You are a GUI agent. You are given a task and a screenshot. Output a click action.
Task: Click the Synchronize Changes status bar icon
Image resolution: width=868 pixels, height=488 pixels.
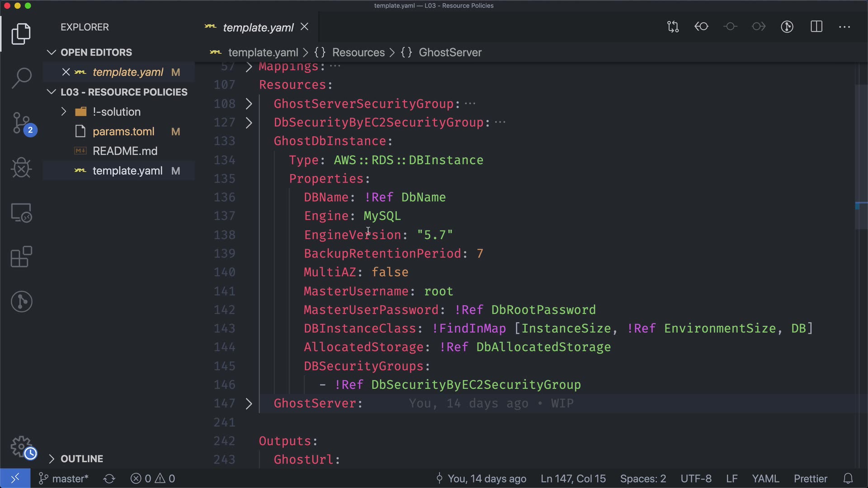(x=109, y=479)
